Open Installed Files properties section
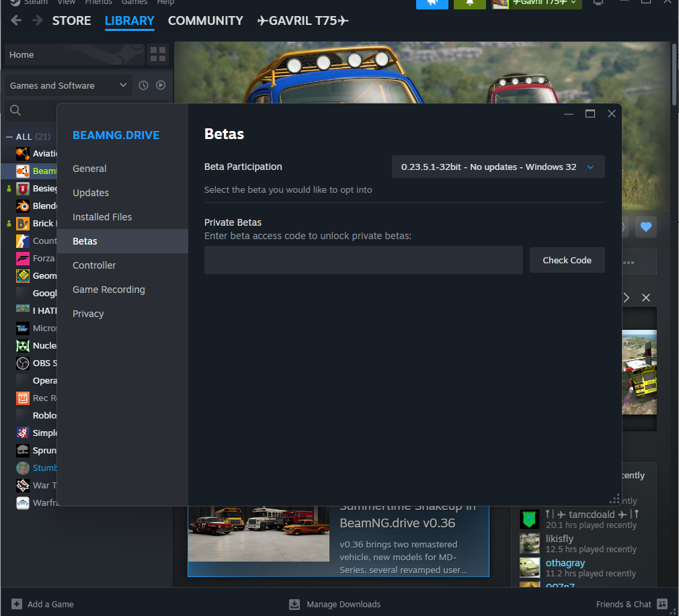This screenshot has width=679, height=616. pos(122,217)
